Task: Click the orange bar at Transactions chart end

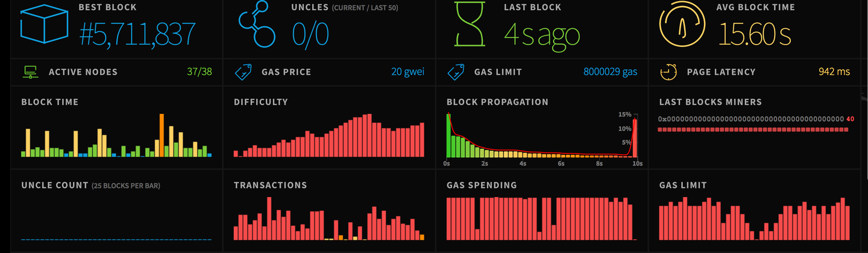Action: (422, 237)
